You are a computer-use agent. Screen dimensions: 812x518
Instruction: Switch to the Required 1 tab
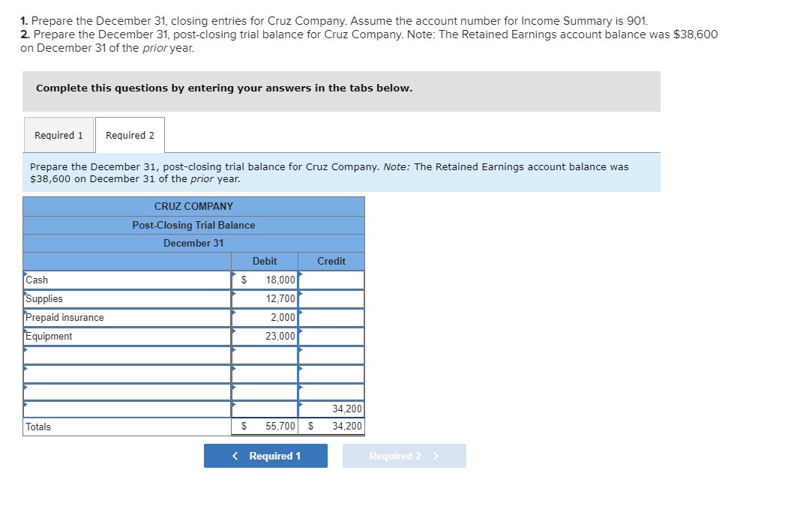pyautogui.click(x=58, y=136)
